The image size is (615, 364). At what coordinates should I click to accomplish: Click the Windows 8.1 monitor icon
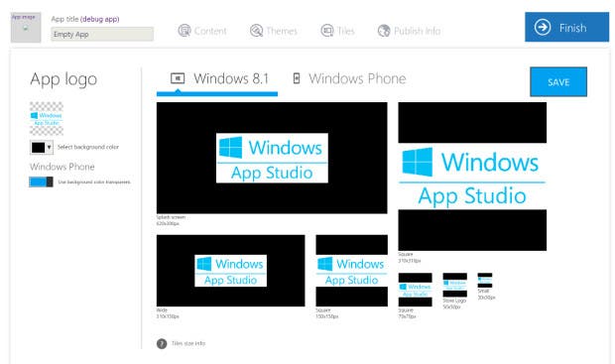178,78
